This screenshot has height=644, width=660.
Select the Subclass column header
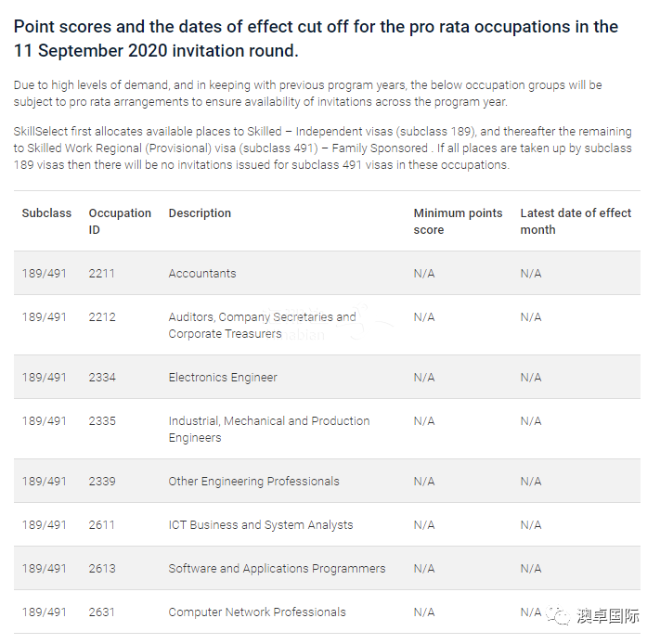click(46, 213)
